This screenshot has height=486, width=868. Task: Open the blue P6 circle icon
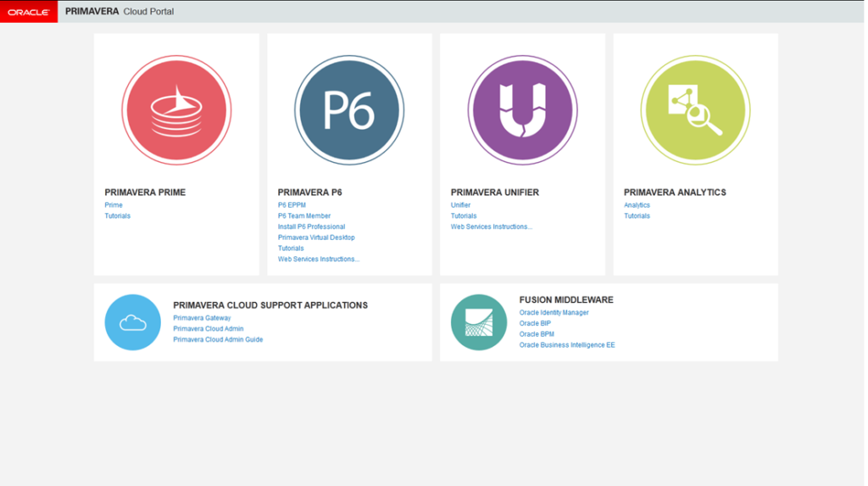tap(349, 109)
